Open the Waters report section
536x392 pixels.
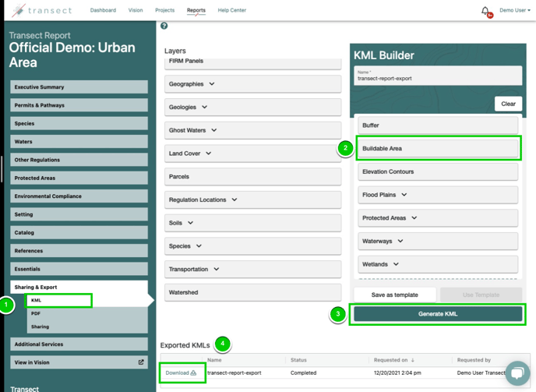click(79, 141)
